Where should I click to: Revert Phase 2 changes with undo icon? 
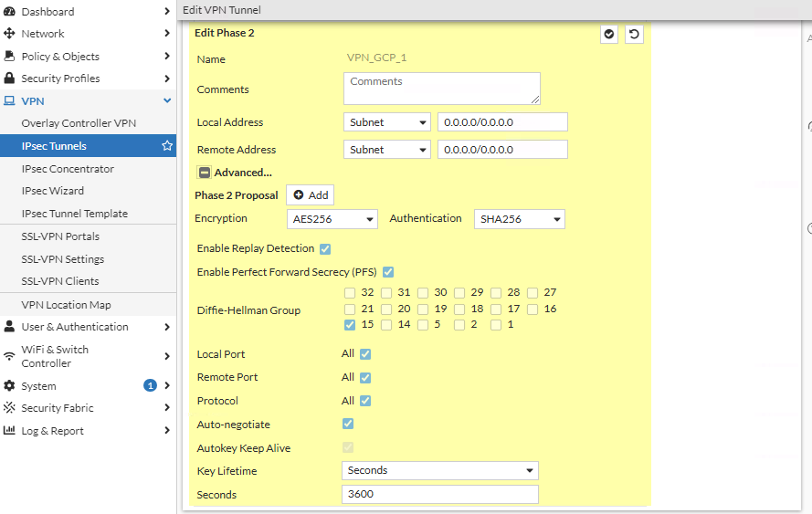point(634,34)
